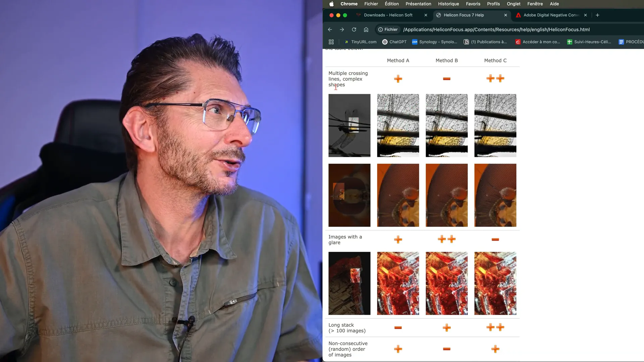Open Method B dragonfly wing result image

(446, 125)
